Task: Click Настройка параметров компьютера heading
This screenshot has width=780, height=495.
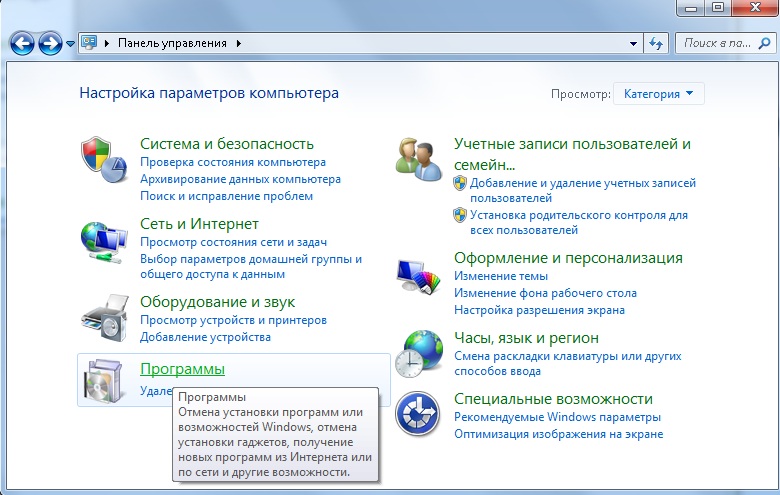Action: pos(209,93)
